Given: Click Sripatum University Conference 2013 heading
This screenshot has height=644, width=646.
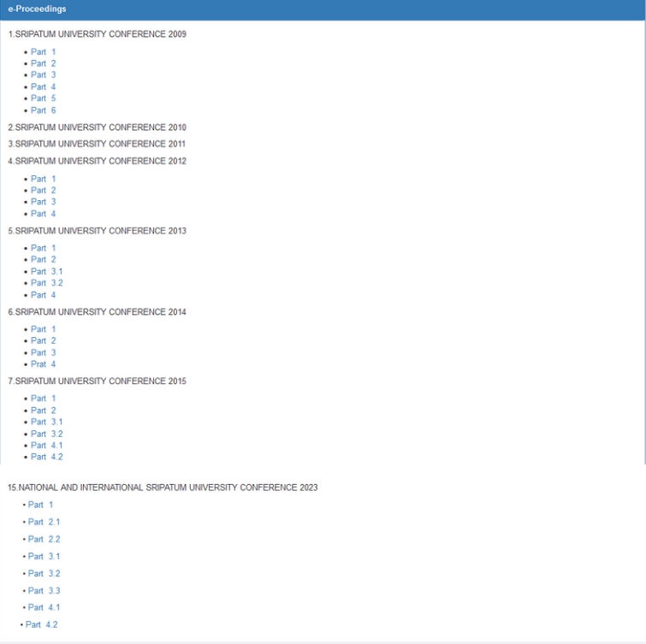Looking at the screenshot, I should click(x=98, y=231).
